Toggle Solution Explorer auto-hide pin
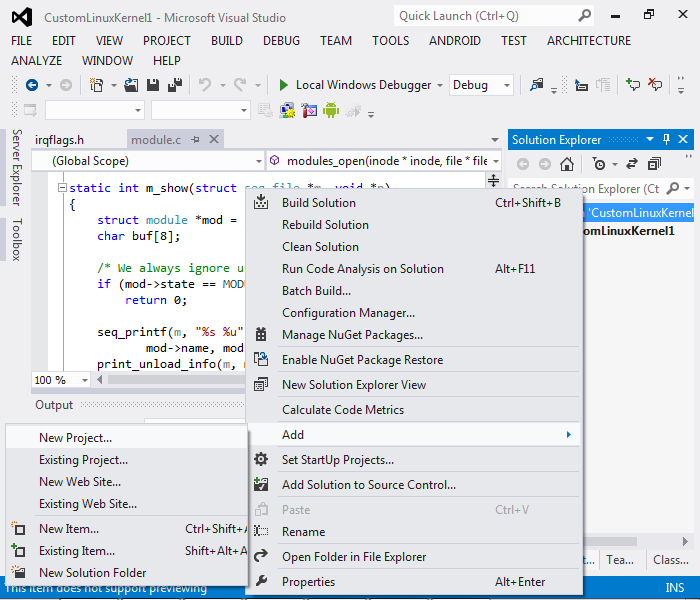The width and height of the screenshot is (700, 600). [667, 139]
